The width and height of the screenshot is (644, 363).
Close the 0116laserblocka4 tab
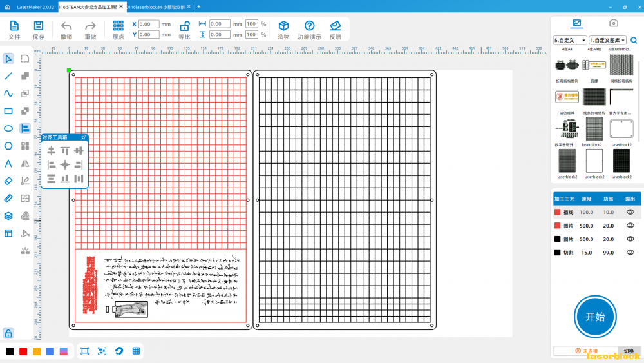pyautogui.click(x=189, y=6)
